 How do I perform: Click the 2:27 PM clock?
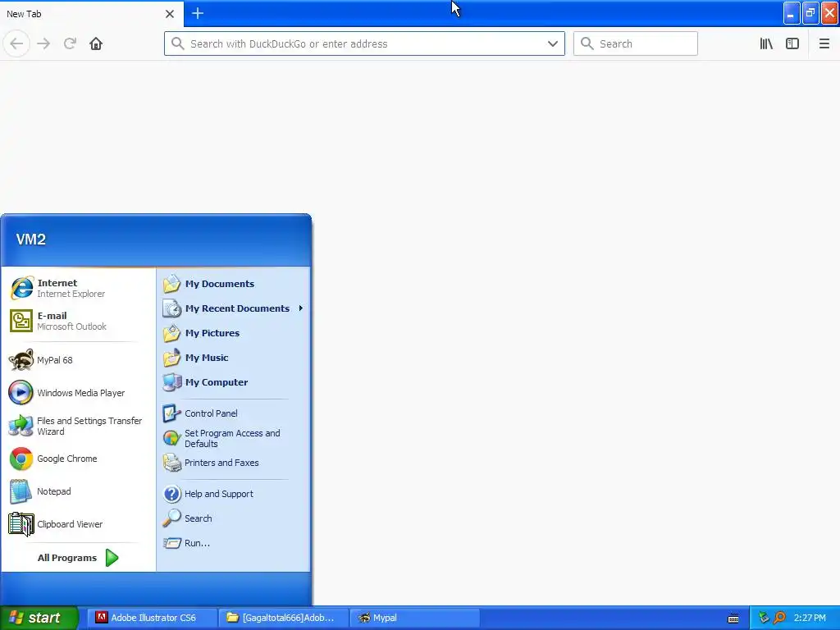(810, 618)
